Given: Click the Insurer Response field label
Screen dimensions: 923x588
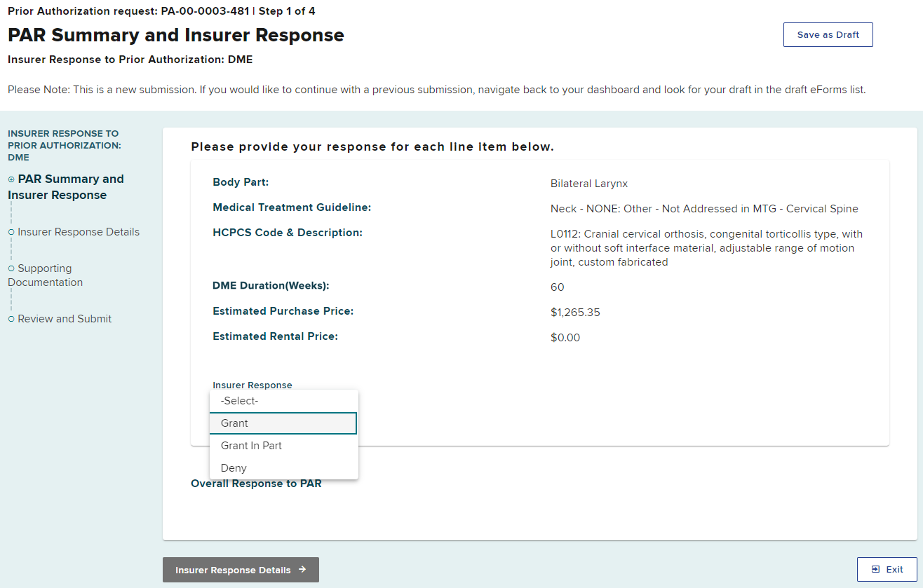Looking at the screenshot, I should pyautogui.click(x=252, y=385).
